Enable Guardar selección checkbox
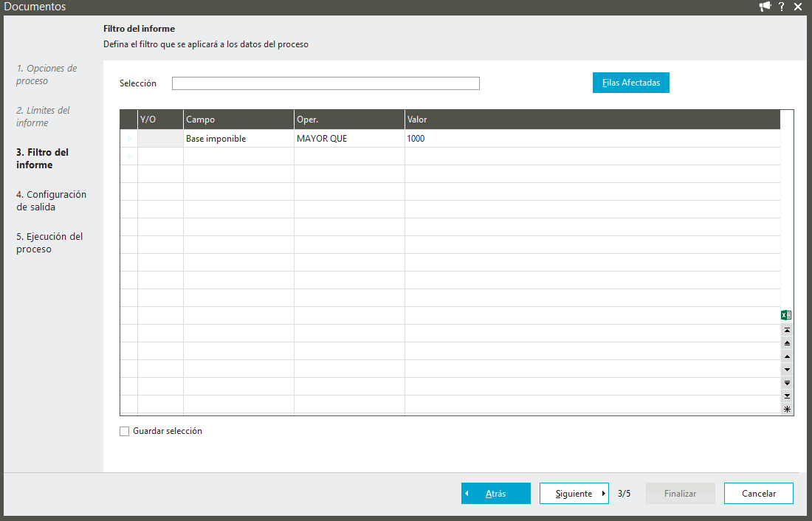 point(124,432)
